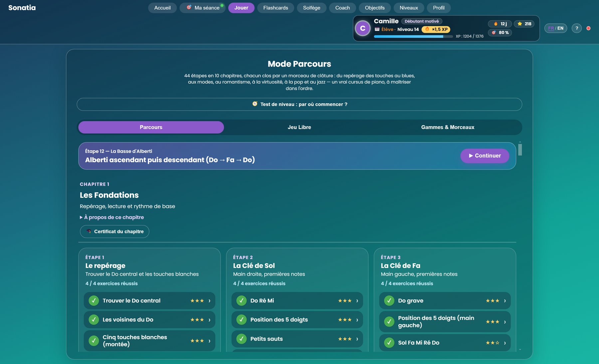Click green checkmark for Trouver le Do central
This screenshot has width=599, height=364.
(x=94, y=301)
